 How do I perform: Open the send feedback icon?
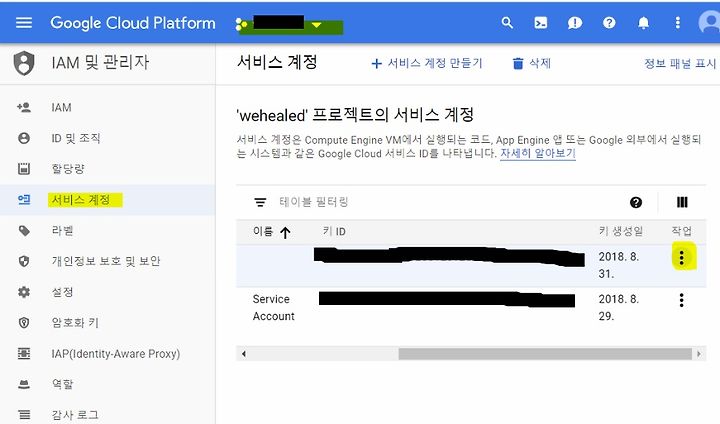coord(575,23)
